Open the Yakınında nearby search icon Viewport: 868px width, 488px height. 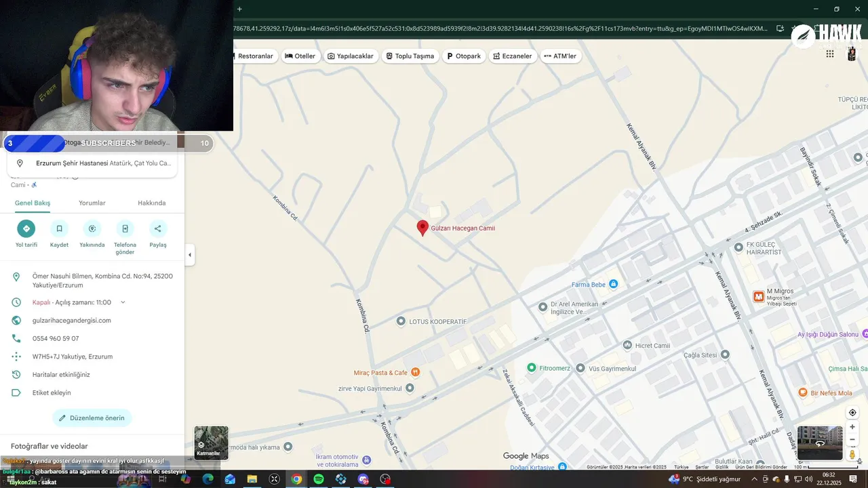(x=92, y=228)
